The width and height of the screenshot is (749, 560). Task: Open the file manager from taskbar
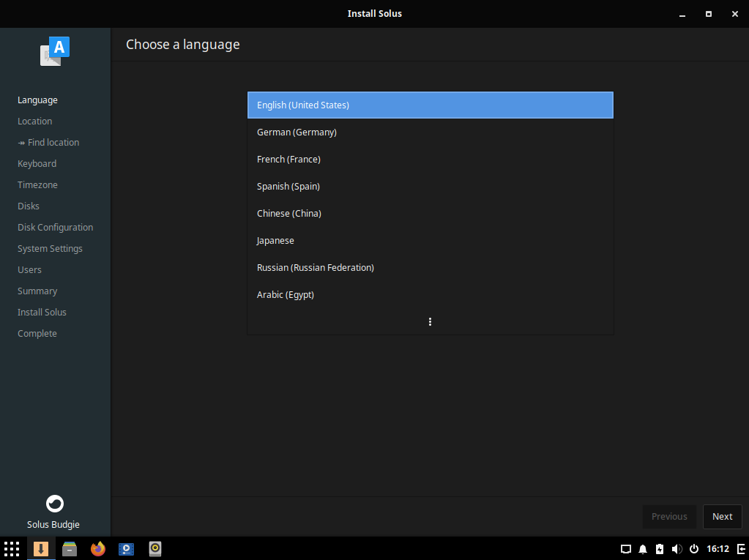pyautogui.click(x=70, y=549)
